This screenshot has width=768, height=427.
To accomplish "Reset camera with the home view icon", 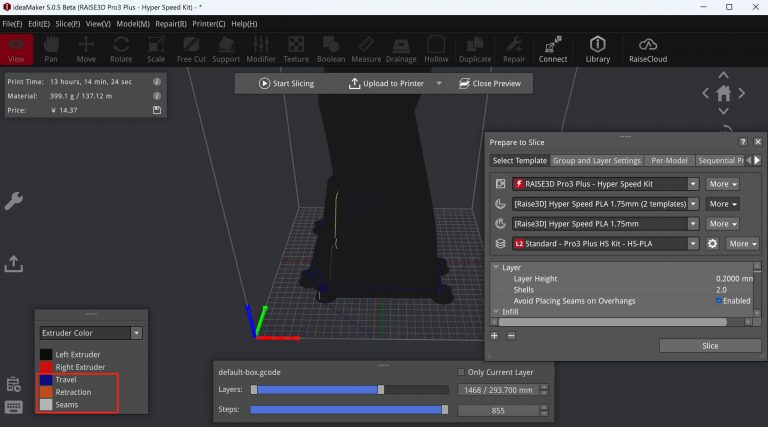I will pos(723,93).
